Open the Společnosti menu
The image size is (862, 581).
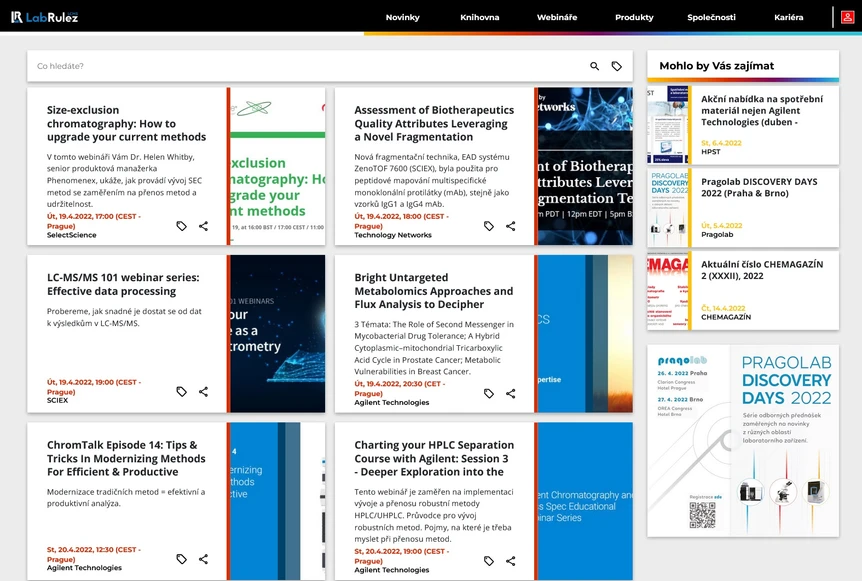click(711, 17)
